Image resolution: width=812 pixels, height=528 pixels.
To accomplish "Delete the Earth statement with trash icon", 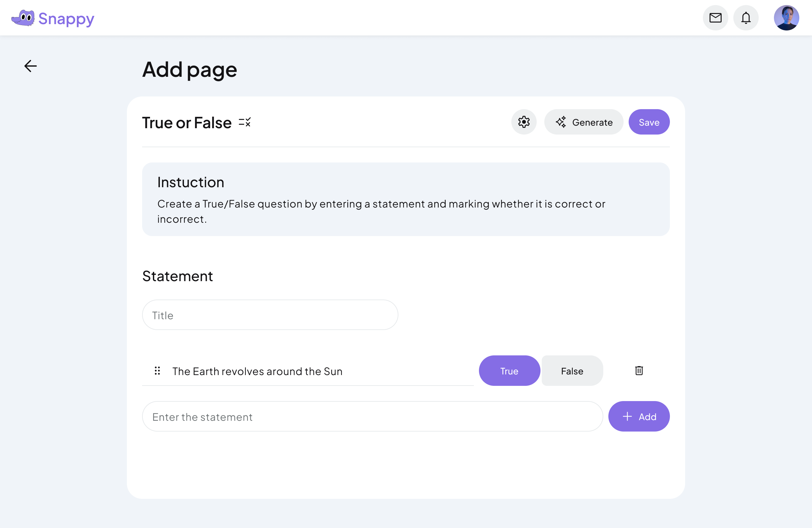I will point(639,371).
